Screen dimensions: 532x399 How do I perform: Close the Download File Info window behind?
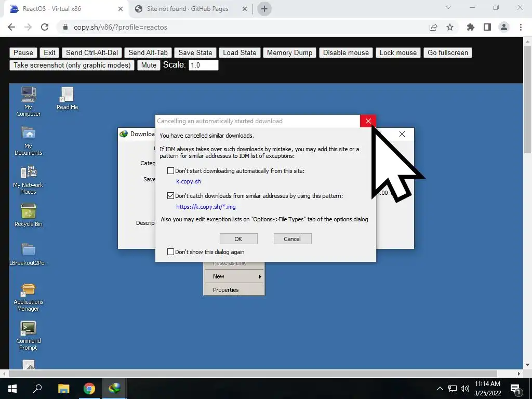tap(402, 134)
